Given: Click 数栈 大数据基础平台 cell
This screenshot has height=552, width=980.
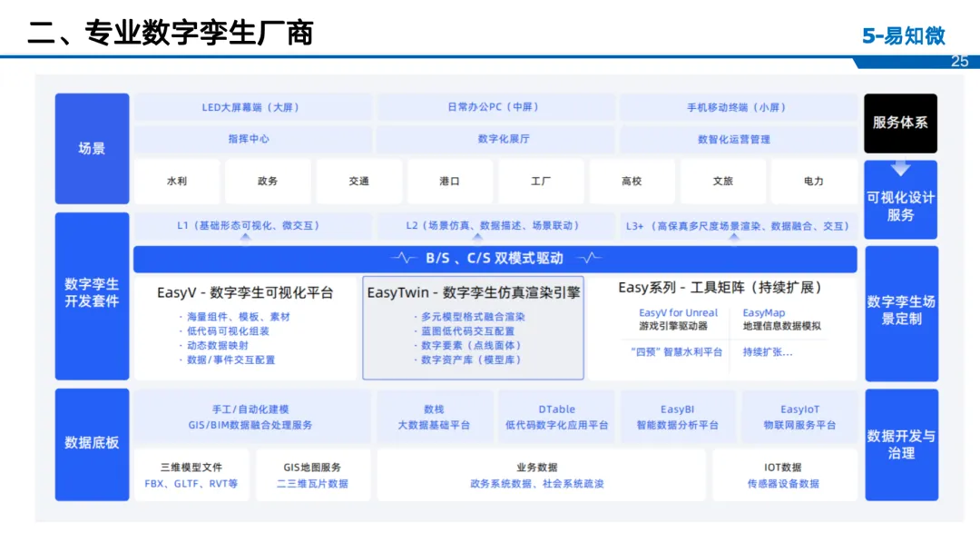Looking at the screenshot, I should [x=434, y=417].
